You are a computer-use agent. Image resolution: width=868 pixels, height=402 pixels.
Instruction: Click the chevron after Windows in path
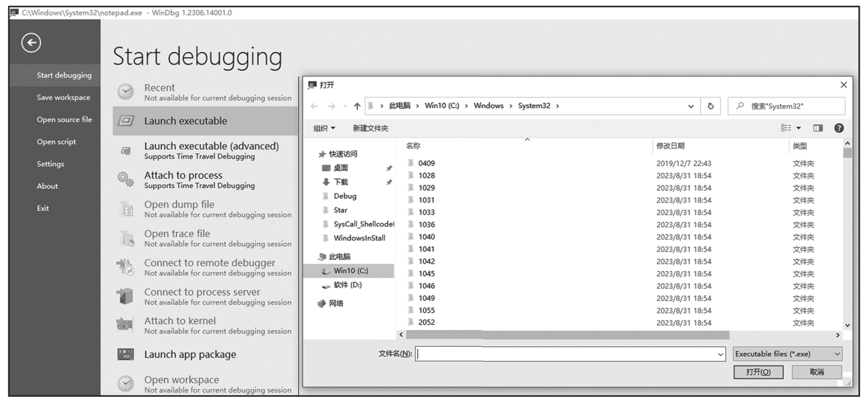click(511, 106)
